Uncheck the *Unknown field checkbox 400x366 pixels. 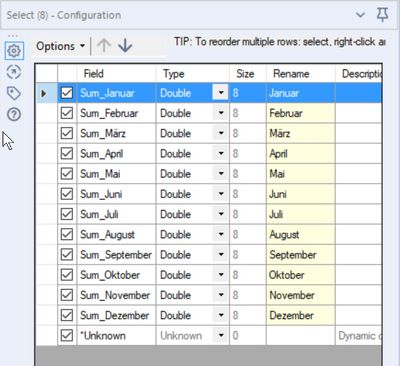click(67, 335)
